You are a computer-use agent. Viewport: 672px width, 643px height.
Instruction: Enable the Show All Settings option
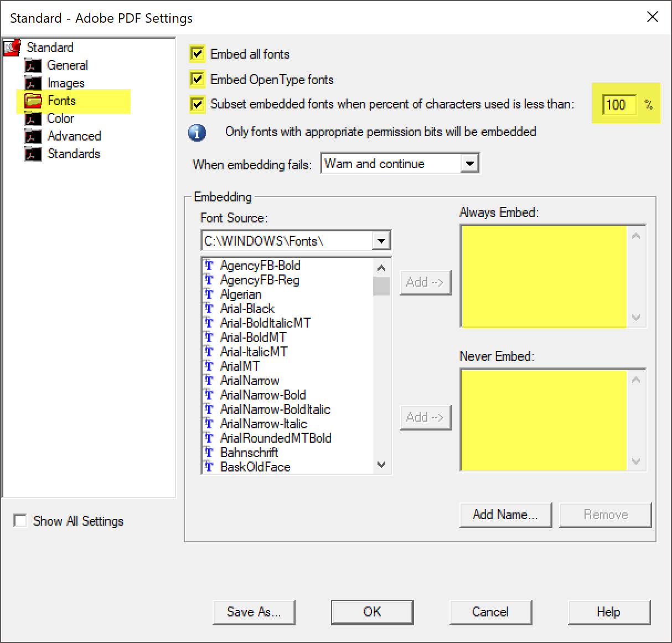(x=20, y=520)
